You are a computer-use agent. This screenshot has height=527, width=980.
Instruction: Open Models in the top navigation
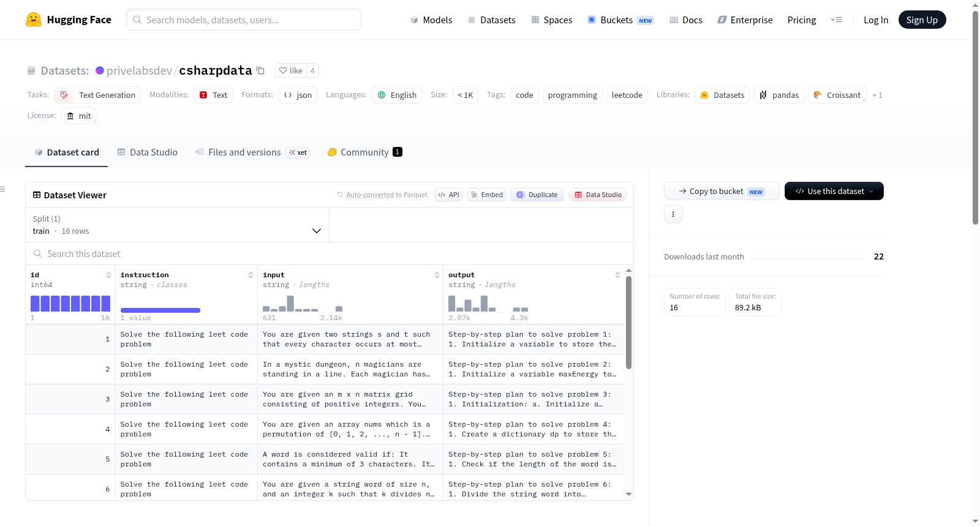pyautogui.click(x=431, y=20)
